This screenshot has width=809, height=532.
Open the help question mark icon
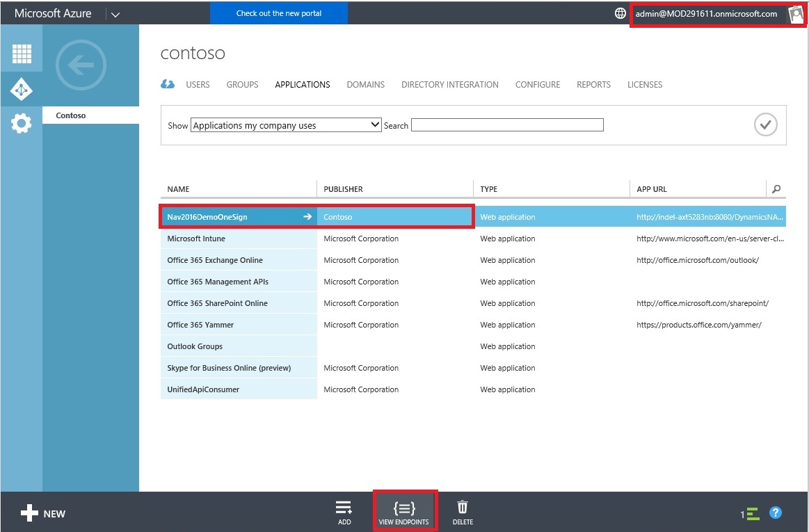tap(776, 513)
